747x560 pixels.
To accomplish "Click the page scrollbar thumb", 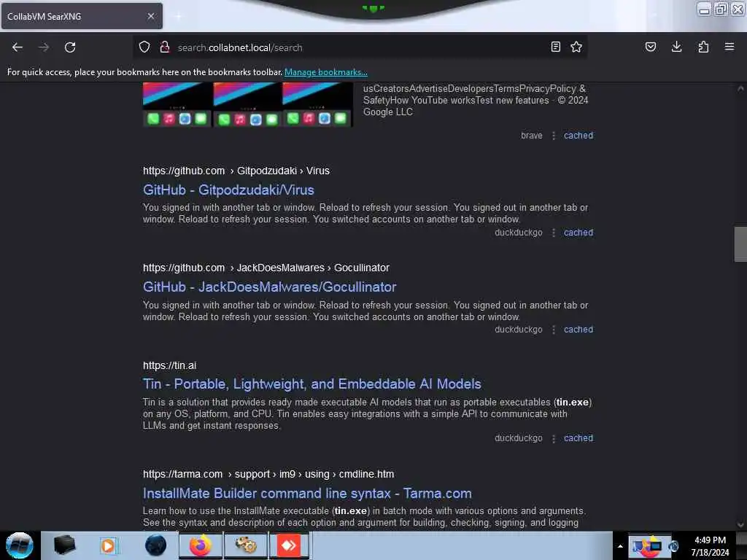I will pyautogui.click(x=740, y=244).
